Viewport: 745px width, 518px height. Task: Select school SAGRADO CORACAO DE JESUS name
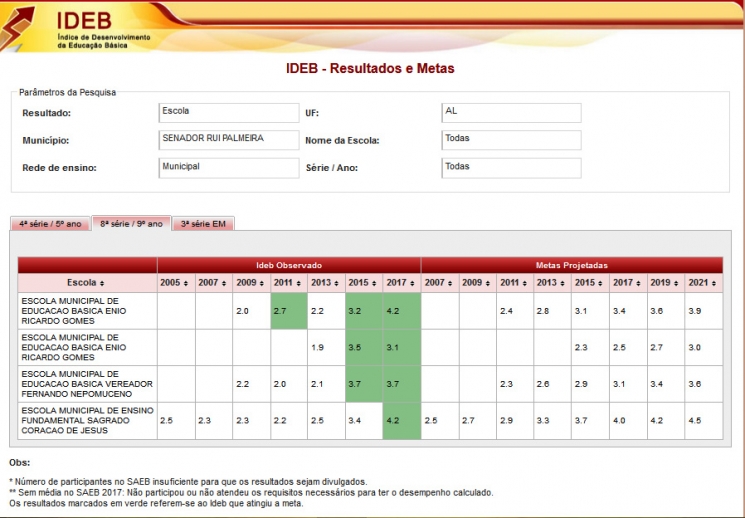click(x=87, y=421)
